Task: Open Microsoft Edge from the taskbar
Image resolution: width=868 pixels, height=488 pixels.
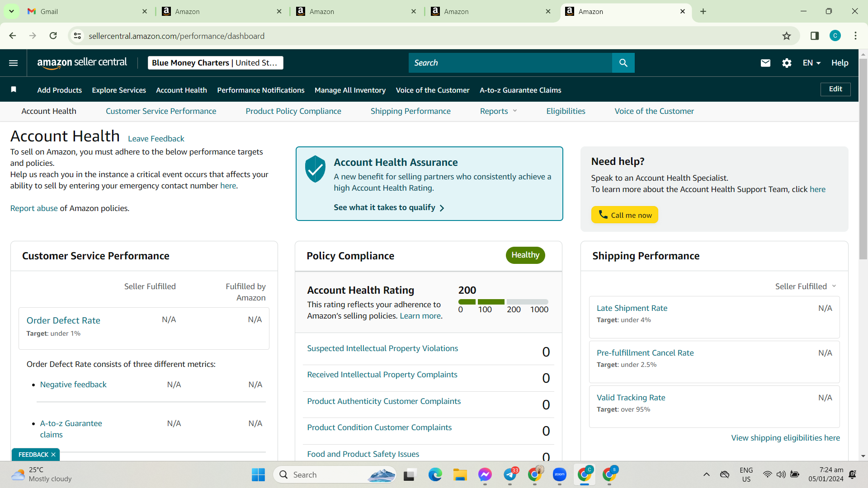Action: [435, 474]
